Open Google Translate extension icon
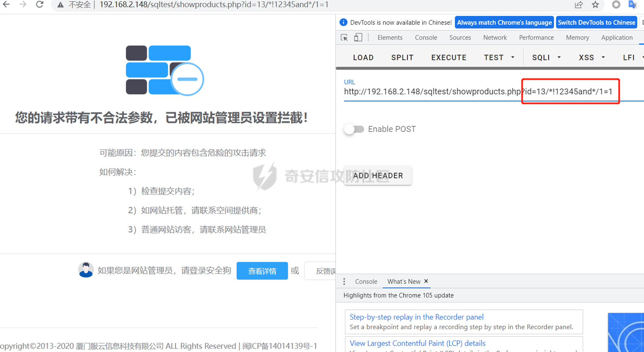This screenshot has height=352, width=644. coord(633,5)
